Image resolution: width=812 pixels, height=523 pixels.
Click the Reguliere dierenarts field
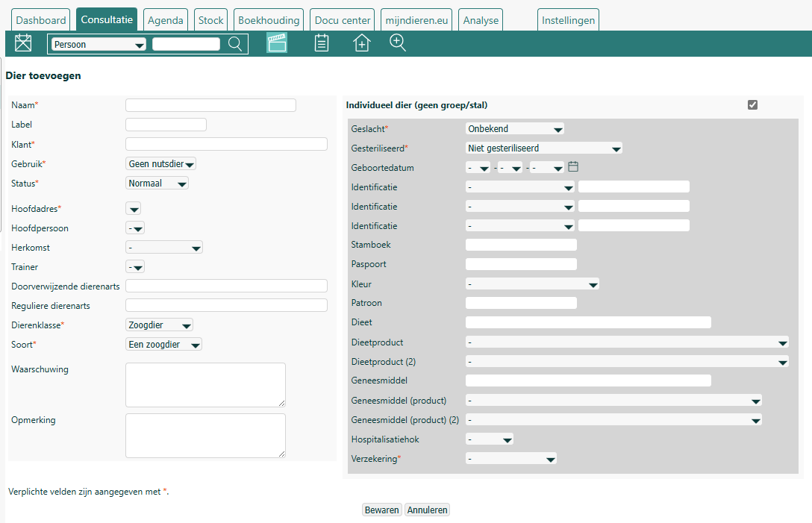[226, 305]
